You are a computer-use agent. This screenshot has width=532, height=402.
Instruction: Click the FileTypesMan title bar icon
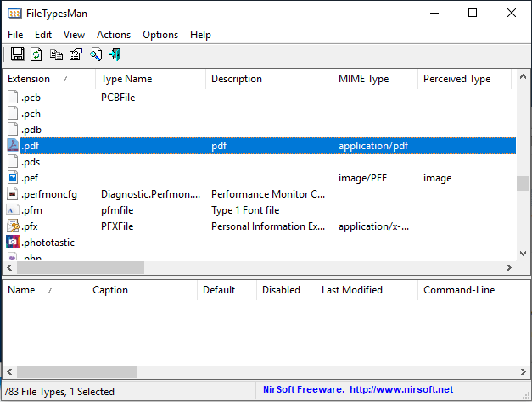[15, 14]
